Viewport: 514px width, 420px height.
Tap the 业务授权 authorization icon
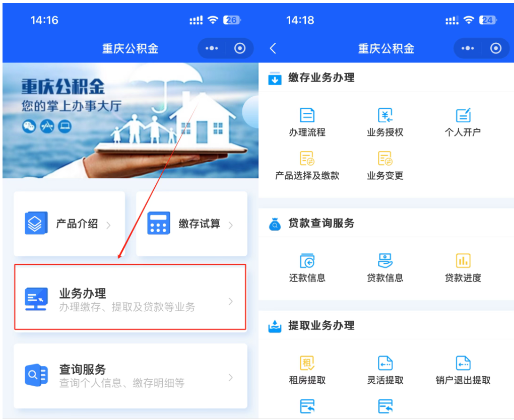point(385,116)
